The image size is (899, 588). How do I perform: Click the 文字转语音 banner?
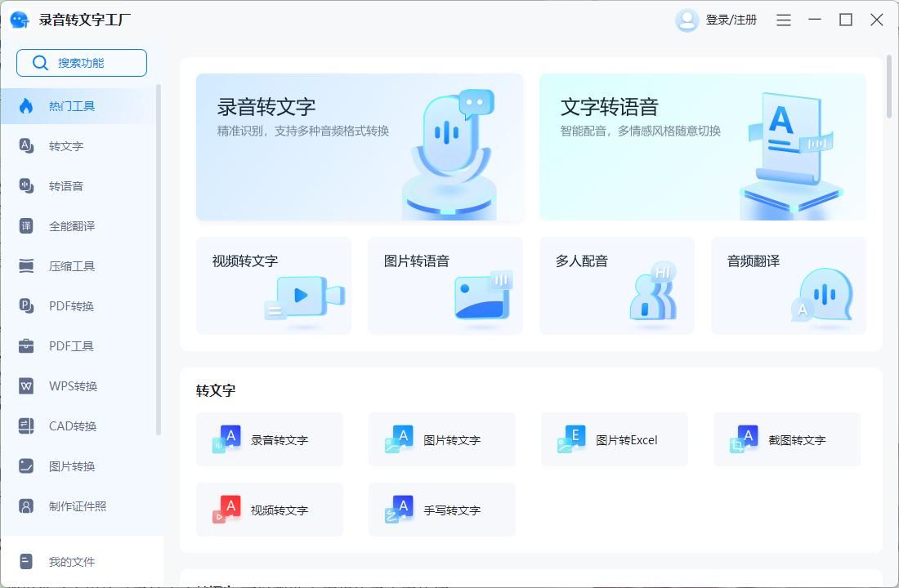(x=701, y=145)
